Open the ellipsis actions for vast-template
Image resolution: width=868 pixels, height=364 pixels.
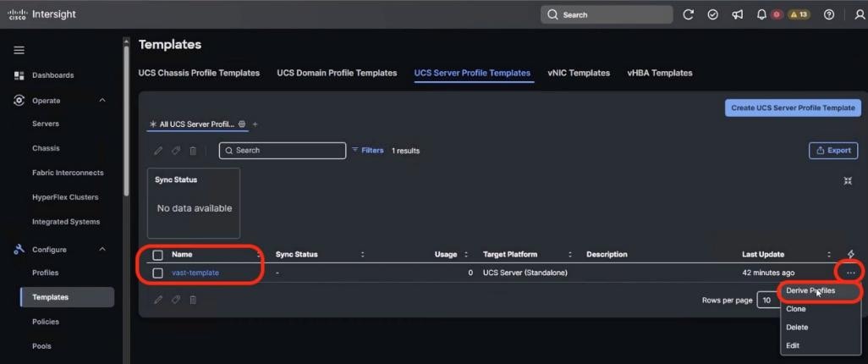click(x=851, y=273)
